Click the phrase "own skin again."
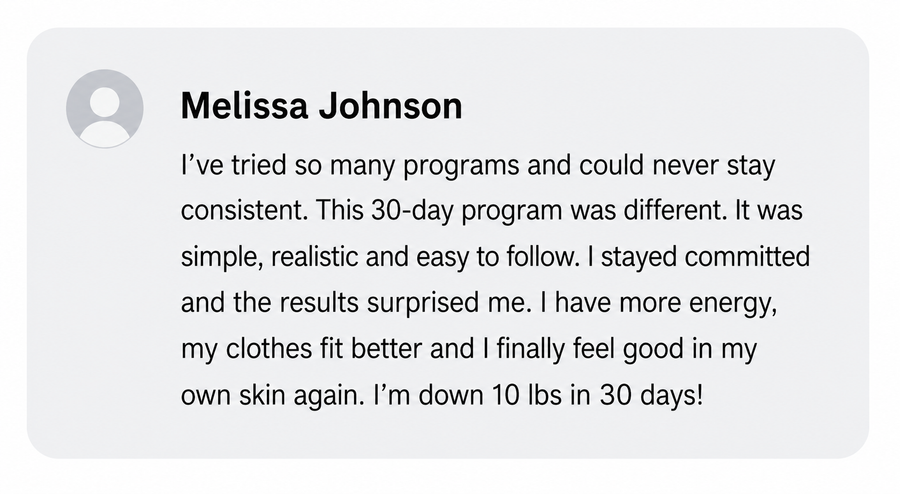 point(273,395)
